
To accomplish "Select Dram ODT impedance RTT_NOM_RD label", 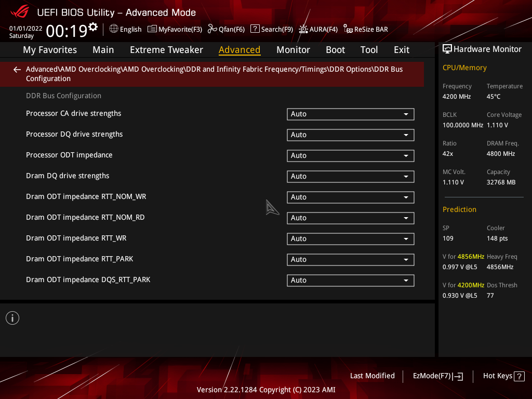I will click(x=85, y=217).
